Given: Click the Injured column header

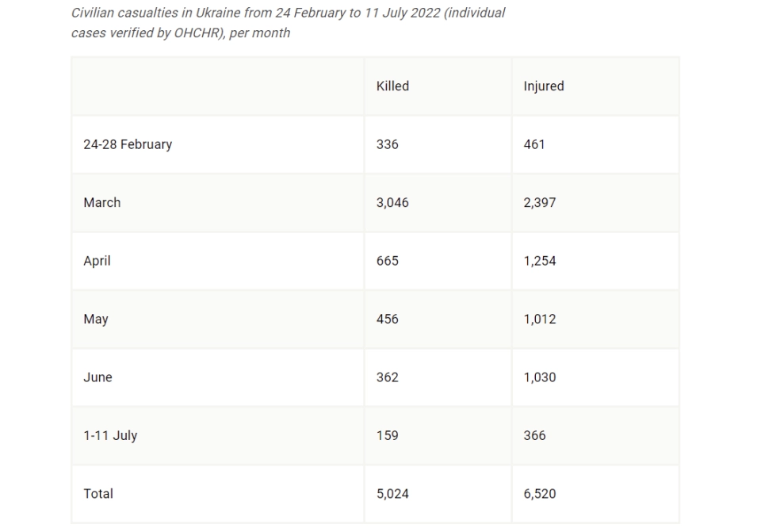Looking at the screenshot, I should coord(544,86).
